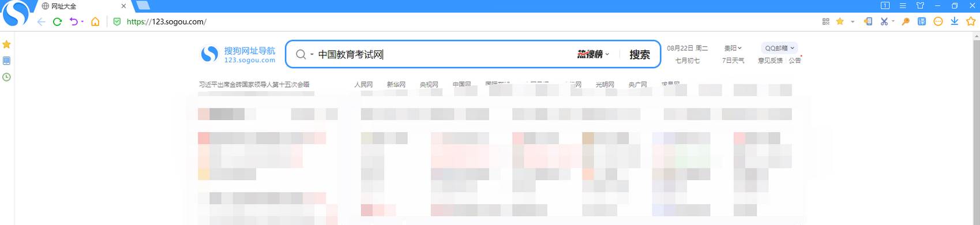
Task: Expand the 贵阳 city selector
Action: 733,48
